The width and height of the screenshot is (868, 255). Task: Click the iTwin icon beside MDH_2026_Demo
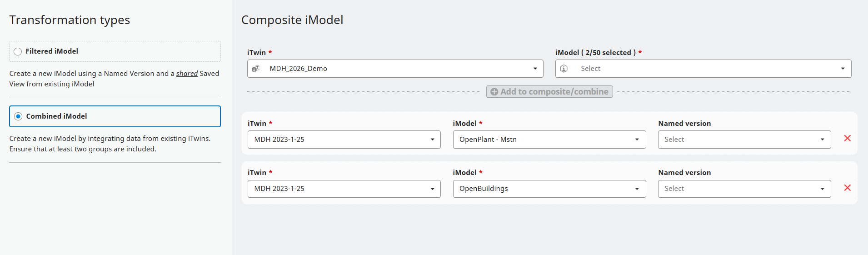[255, 69]
